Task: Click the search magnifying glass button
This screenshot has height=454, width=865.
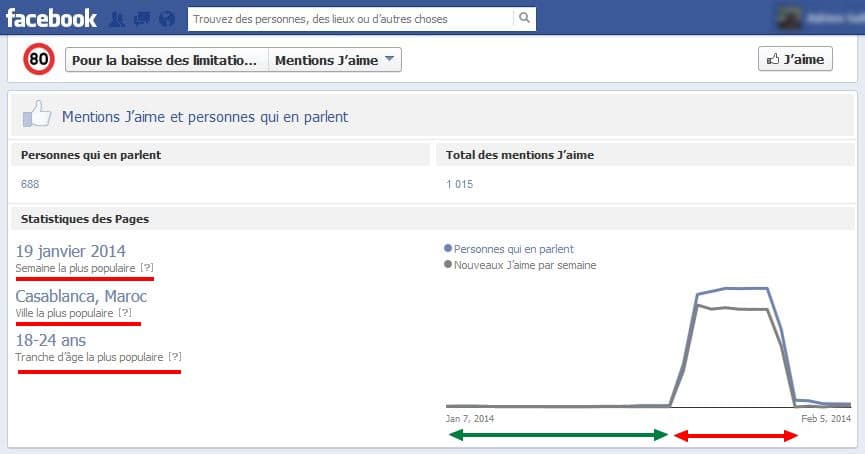Action: [524, 19]
